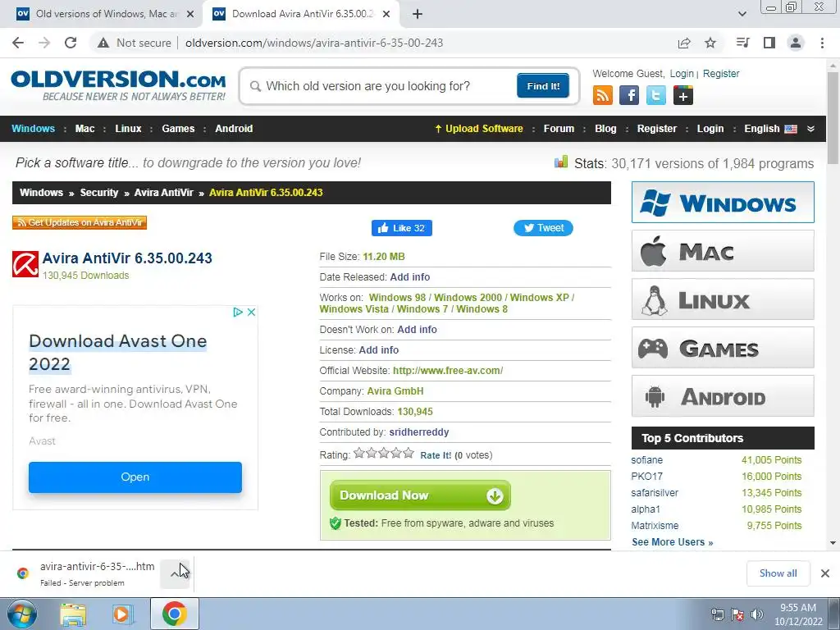840x630 pixels.
Task: Select Windows in the navigation bar
Action: [33, 129]
